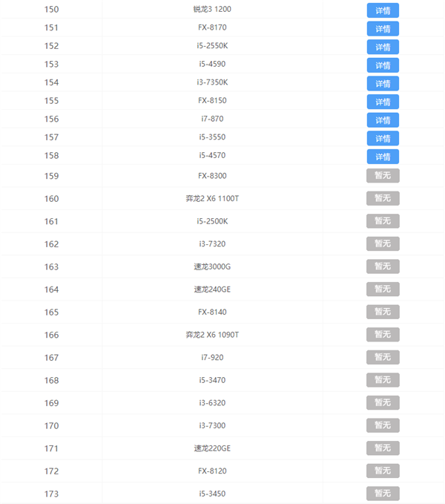445x504 pixels.
Task: Open details of i3-7350K row
Action: point(383,84)
